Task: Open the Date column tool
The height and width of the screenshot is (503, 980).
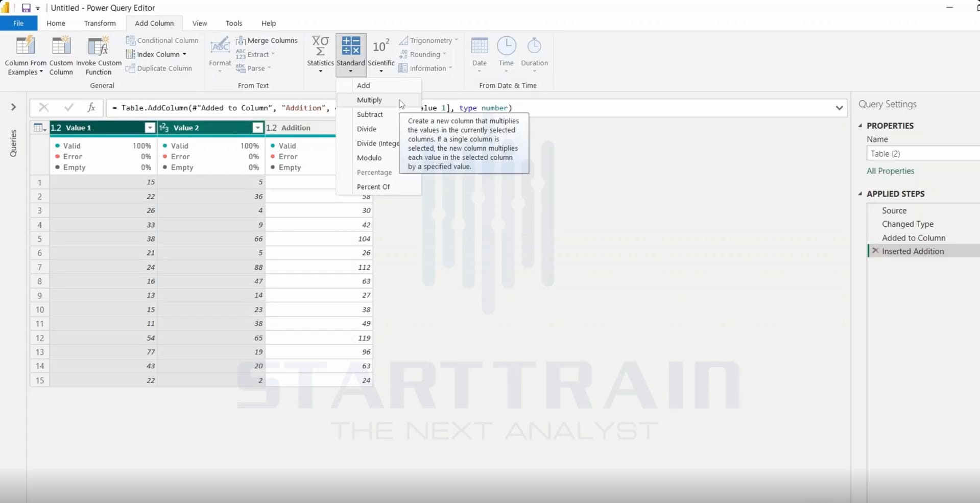Action: 479,54
